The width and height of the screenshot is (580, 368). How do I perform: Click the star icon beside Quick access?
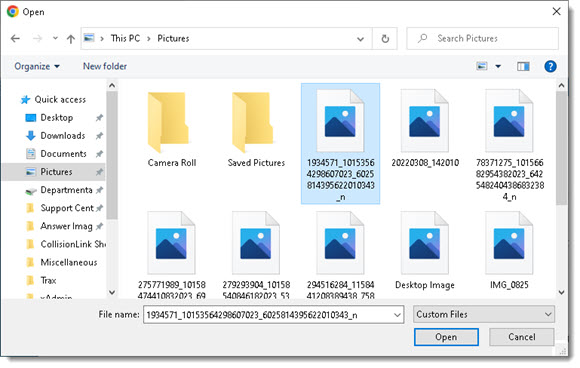(25, 100)
